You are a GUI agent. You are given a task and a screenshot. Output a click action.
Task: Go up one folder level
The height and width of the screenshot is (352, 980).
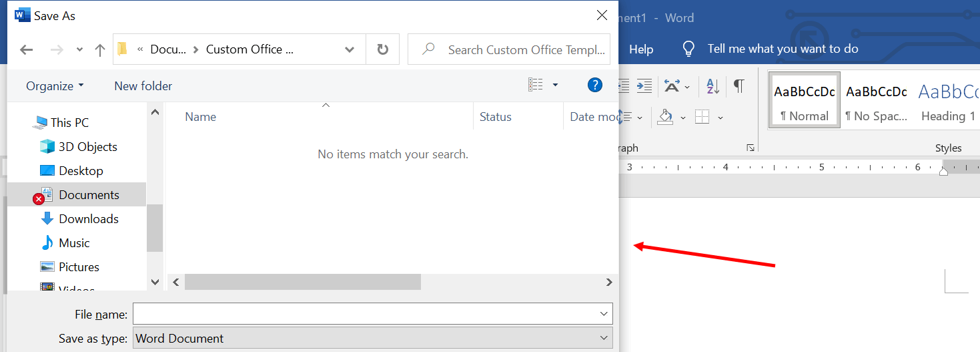tap(100, 49)
